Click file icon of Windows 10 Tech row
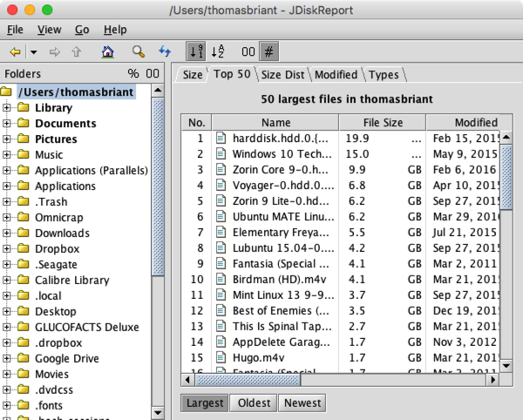 [221, 153]
